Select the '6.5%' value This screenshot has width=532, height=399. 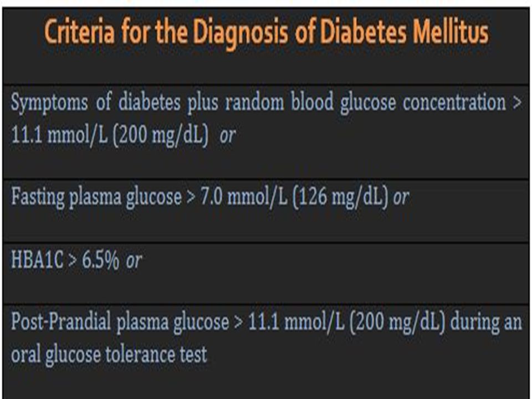pyautogui.click(x=100, y=260)
